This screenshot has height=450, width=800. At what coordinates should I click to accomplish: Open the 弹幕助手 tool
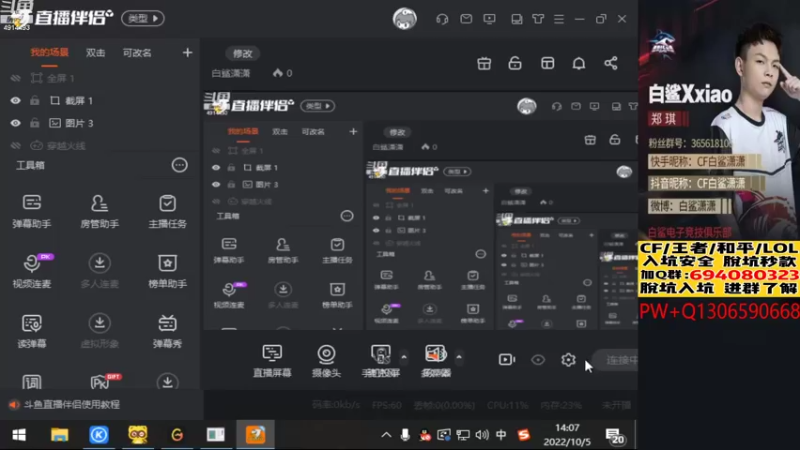click(32, 211)
